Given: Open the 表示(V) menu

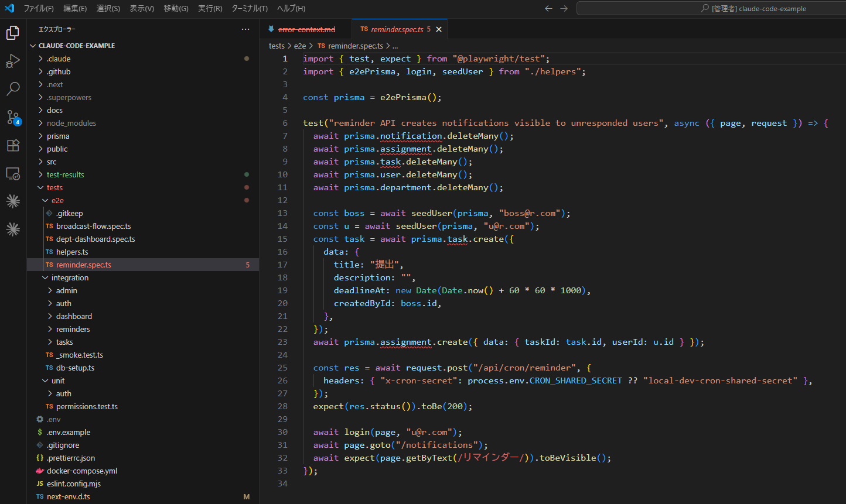Looking at the screenshot, I should click(x=142, y=8).
